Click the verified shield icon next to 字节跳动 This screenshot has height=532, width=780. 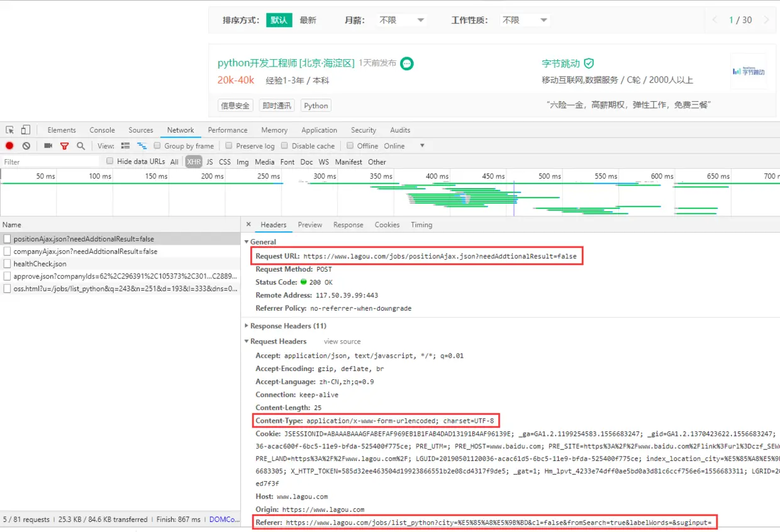coord(589,64)
